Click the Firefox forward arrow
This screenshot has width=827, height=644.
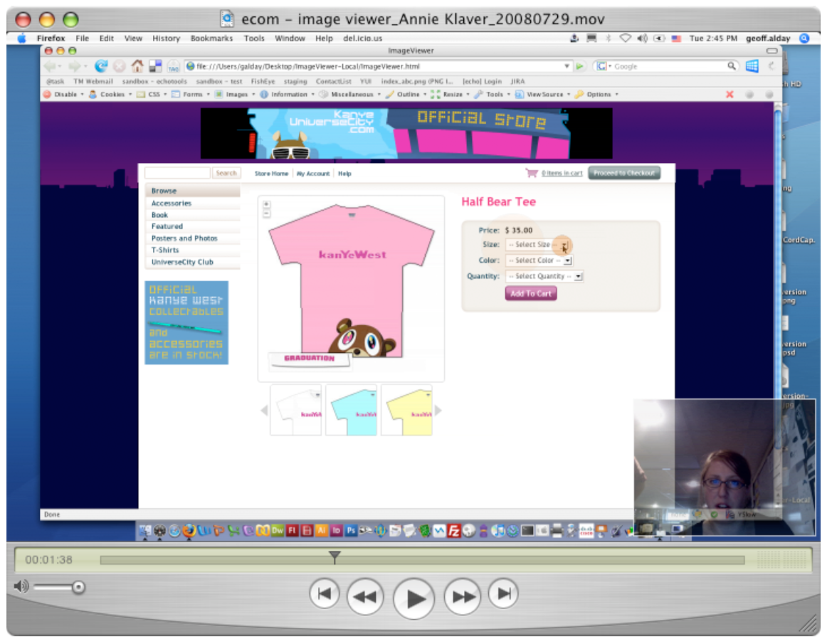74,66
